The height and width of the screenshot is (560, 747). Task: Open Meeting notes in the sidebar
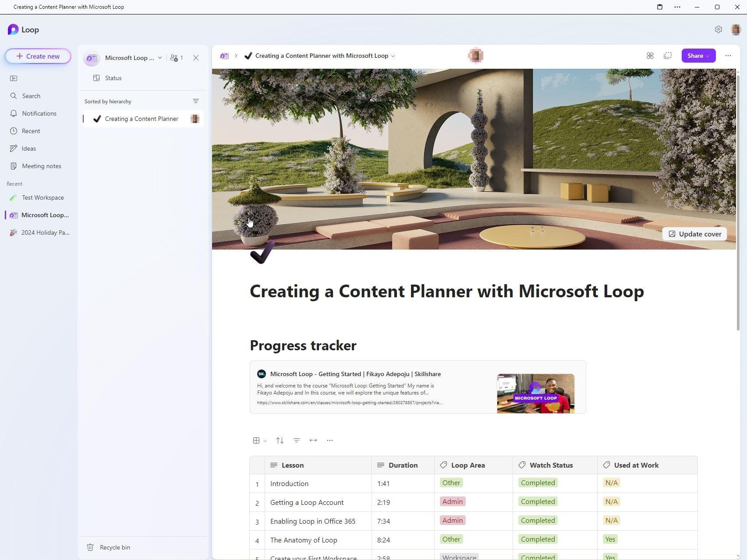coord(41,166)
